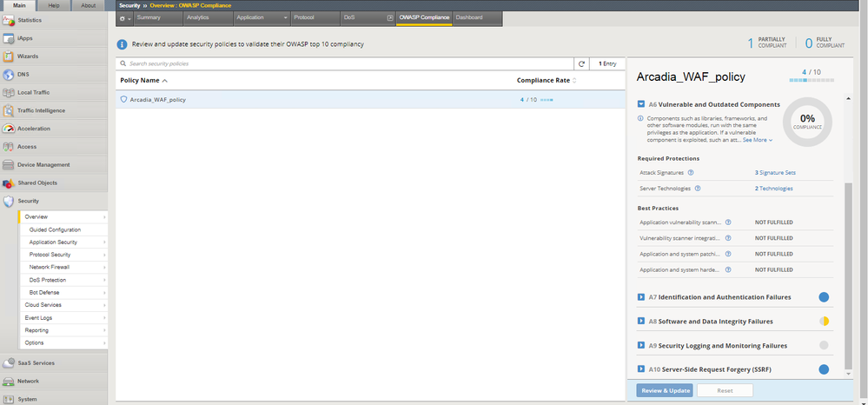Select the Security shield icon
This screenshot has height=405, width=868.
click(9, 201)
